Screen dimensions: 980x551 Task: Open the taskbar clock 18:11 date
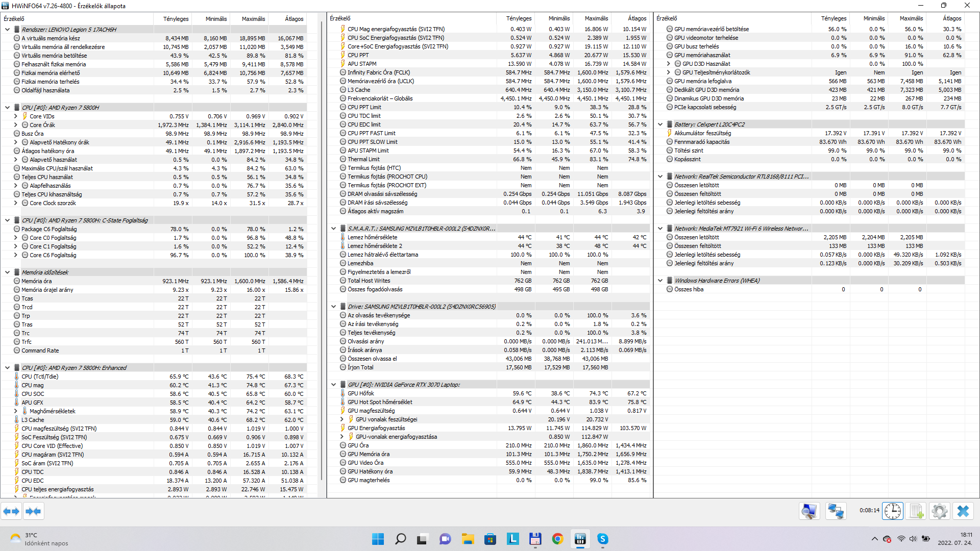(955, 539)
